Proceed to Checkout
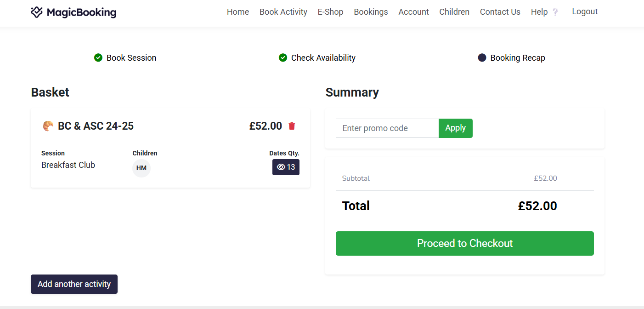Screen dimensions: 644x309 click(x=464, y=243)
